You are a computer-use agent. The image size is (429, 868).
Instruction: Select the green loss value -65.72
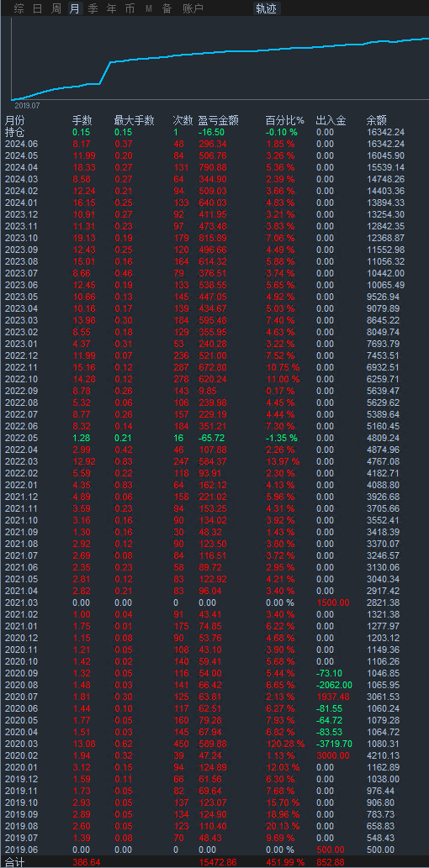[x=211, y=437]
